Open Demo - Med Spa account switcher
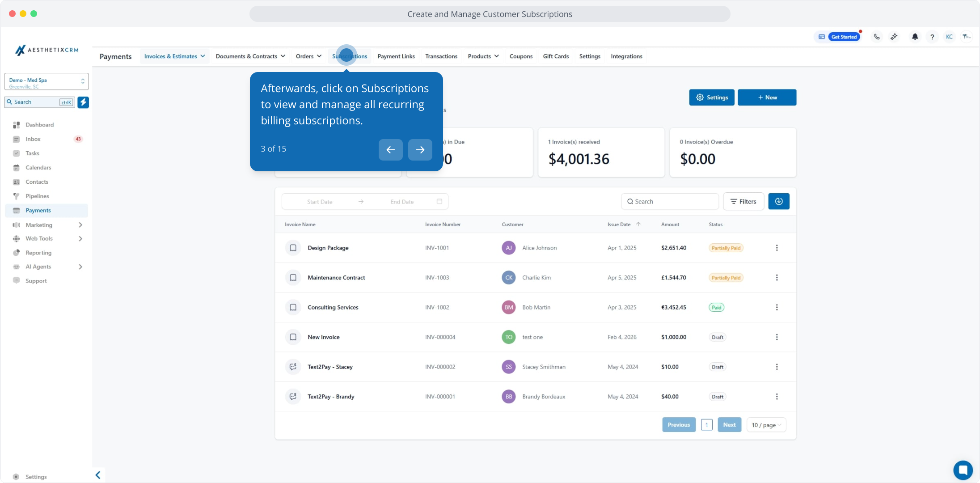 click(46, 82)
